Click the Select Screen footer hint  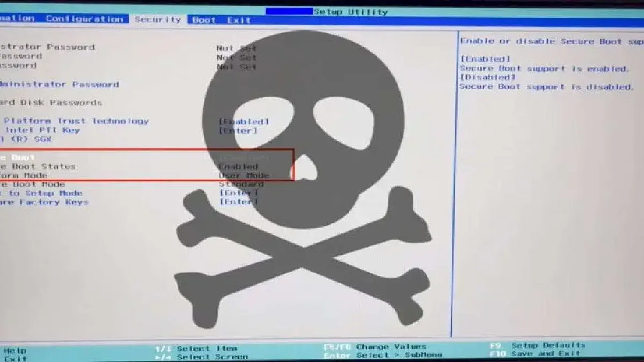[202, 357]
